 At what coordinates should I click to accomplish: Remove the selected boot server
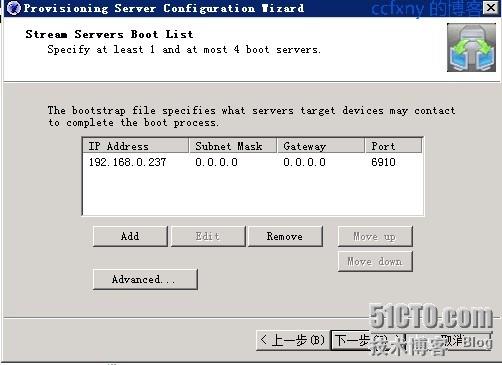click(285, 236)
